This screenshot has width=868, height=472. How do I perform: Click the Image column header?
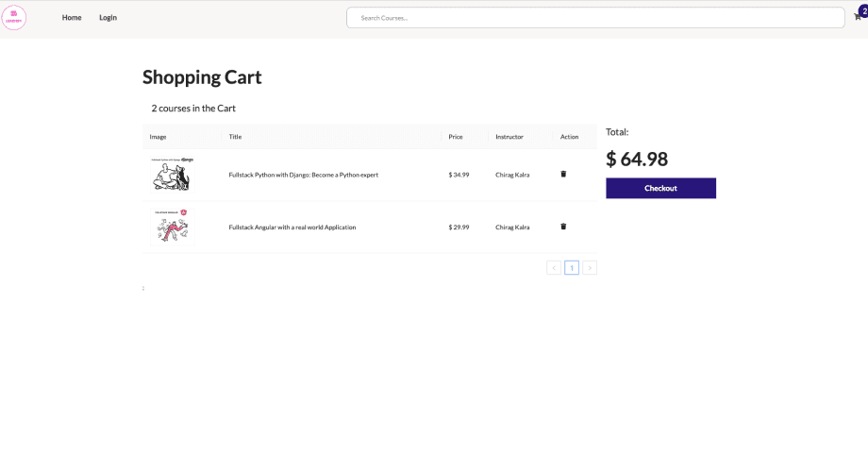(x=158, y=137)
